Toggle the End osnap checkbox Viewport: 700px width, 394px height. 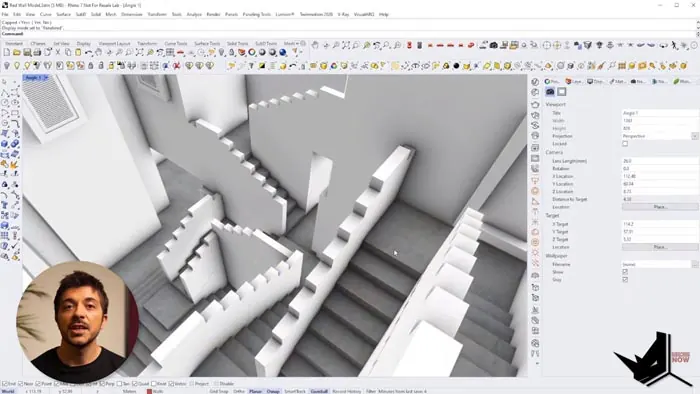(4, 384)
